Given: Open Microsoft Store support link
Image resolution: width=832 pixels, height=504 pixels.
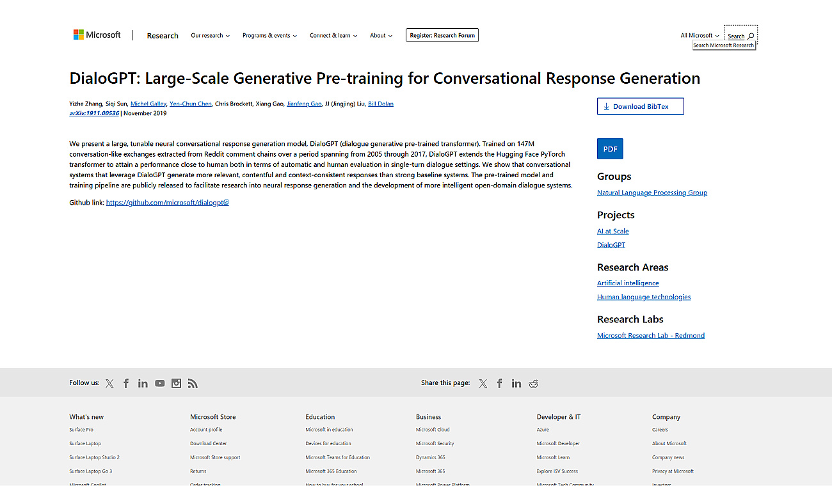Looking at the screenshot, I should pyautogui.click(x=215, y=457).
